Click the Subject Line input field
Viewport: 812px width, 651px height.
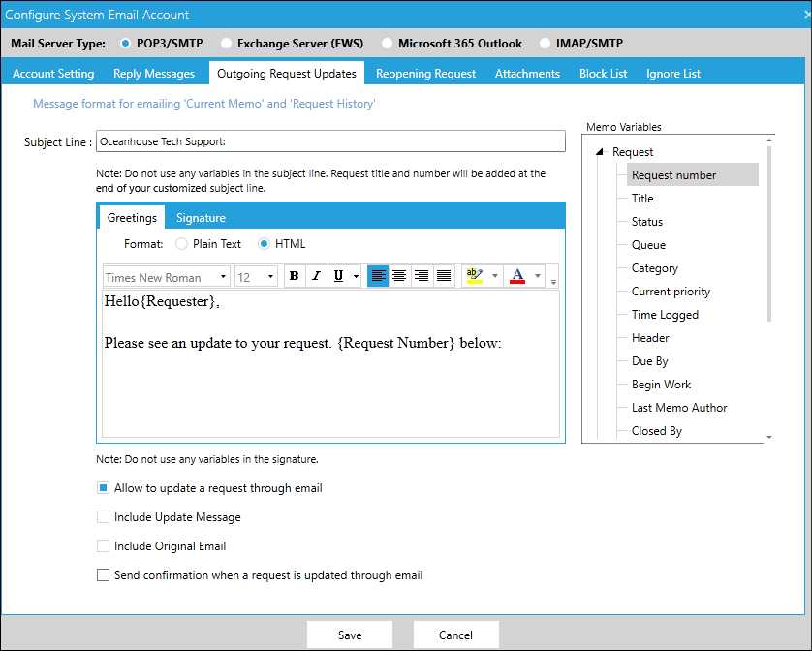[x=330, y=141]
